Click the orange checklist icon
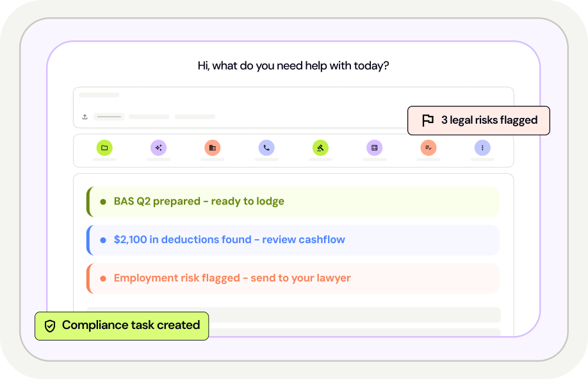Image resolution: width=588 pixels, height=379 pixels. [429, 147]
